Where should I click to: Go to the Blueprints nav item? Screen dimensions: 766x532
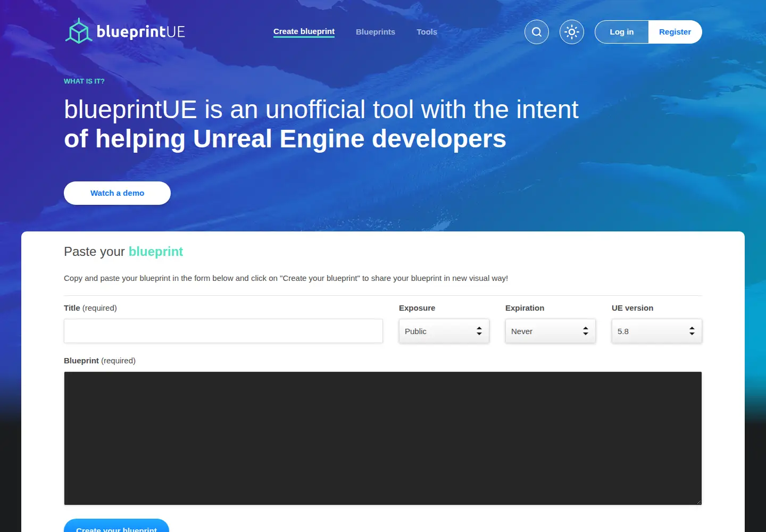pos(376,32)
